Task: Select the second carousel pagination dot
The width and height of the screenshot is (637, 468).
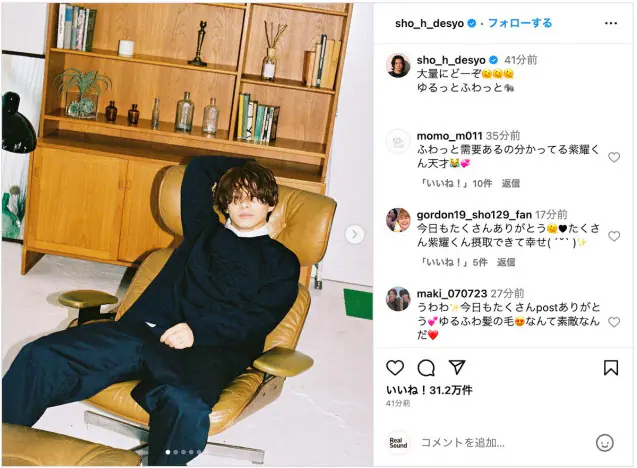Action: (x=176, y=452)
